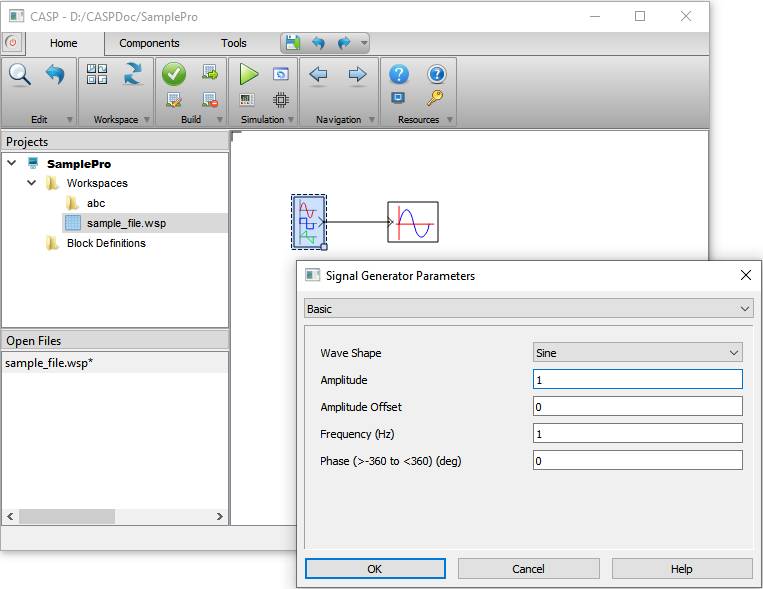Click the key icon in Resources group

435,98
